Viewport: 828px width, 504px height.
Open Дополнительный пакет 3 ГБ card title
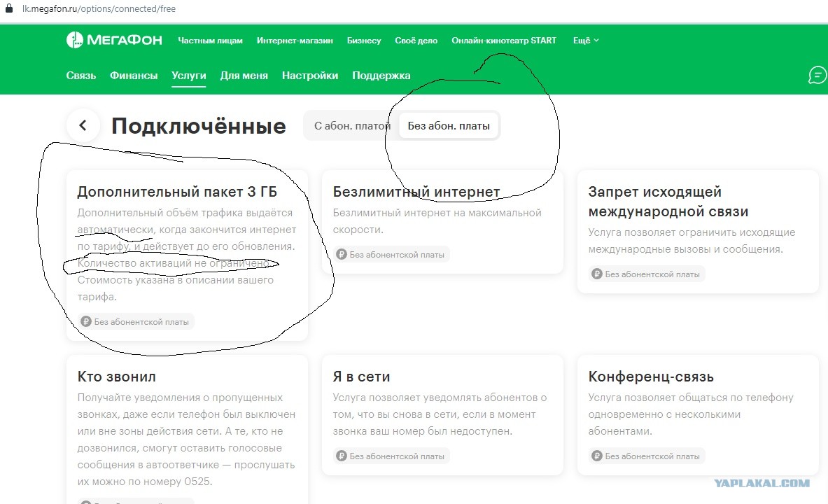pos(177,192)
